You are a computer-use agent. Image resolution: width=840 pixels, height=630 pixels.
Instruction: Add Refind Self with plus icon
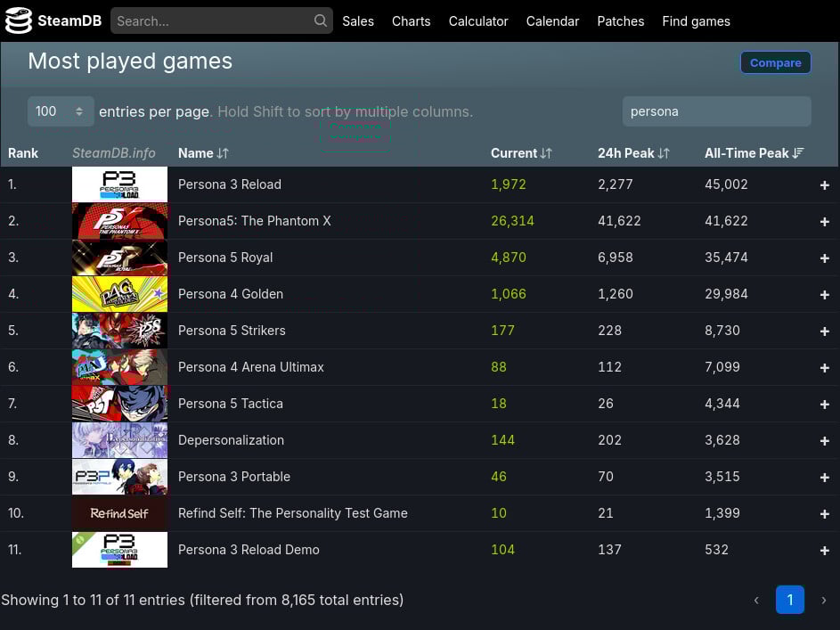[x=825, y=514]
